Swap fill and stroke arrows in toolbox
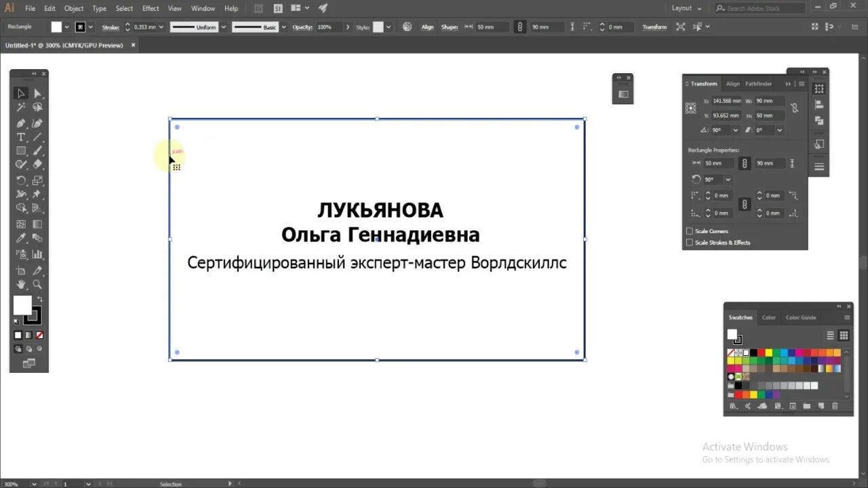The height and width of the screenshot is (488, 868). (x=39, y=299)
